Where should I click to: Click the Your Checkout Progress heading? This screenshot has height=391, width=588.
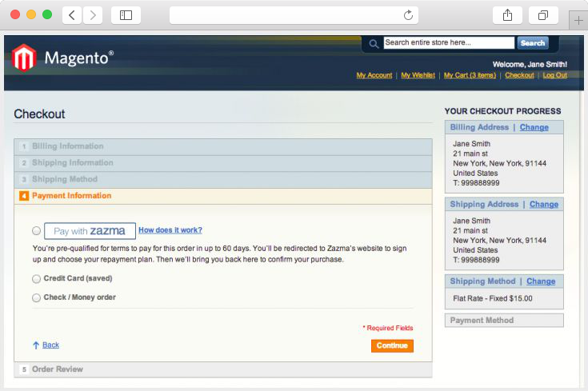(x=502, y=111)
